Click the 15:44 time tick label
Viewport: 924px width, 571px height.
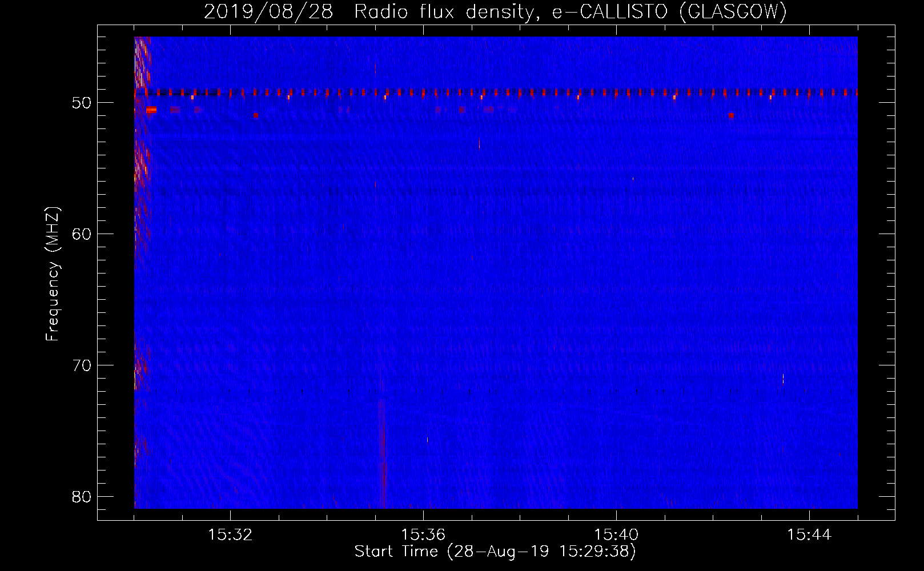coord(809,535)
